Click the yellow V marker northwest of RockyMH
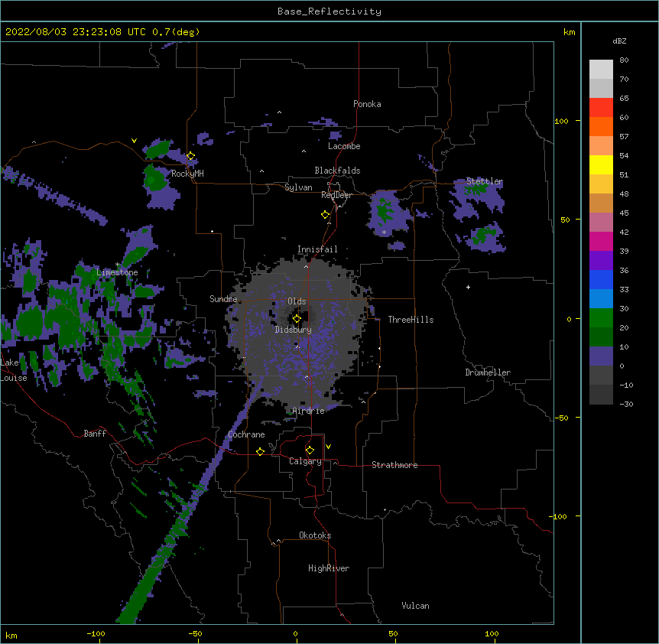The image size is (659, 644). [x=134, y=141]
